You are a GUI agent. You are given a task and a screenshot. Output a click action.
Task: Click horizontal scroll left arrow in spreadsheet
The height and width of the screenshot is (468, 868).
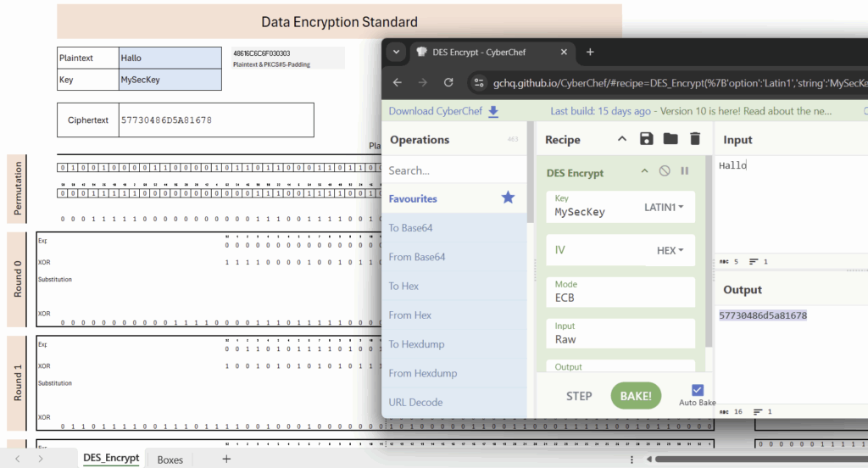(648, 459)
